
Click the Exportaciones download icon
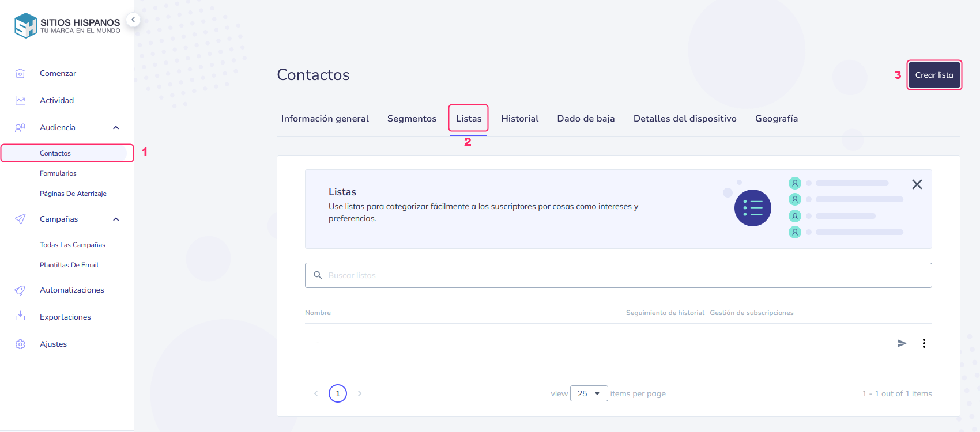(x=20, y=316)
